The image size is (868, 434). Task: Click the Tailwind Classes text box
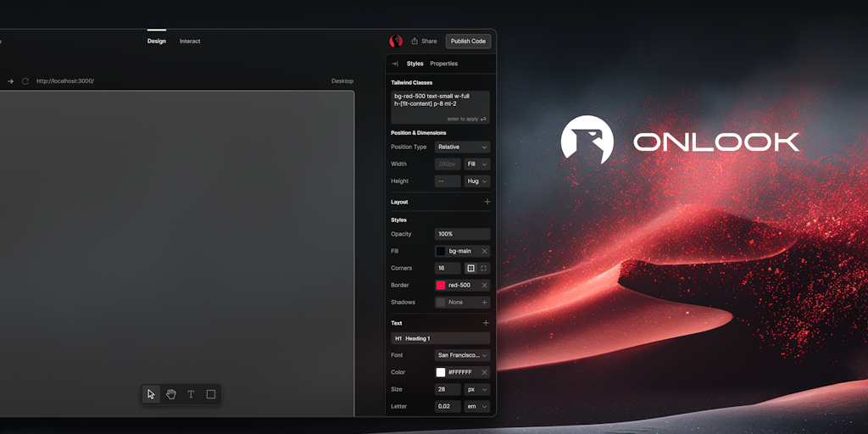[x=441, y=108]
